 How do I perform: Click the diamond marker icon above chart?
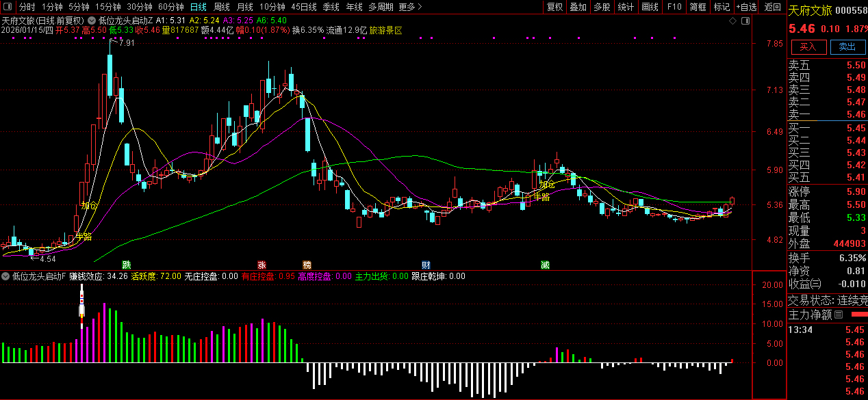pos(732,21)
